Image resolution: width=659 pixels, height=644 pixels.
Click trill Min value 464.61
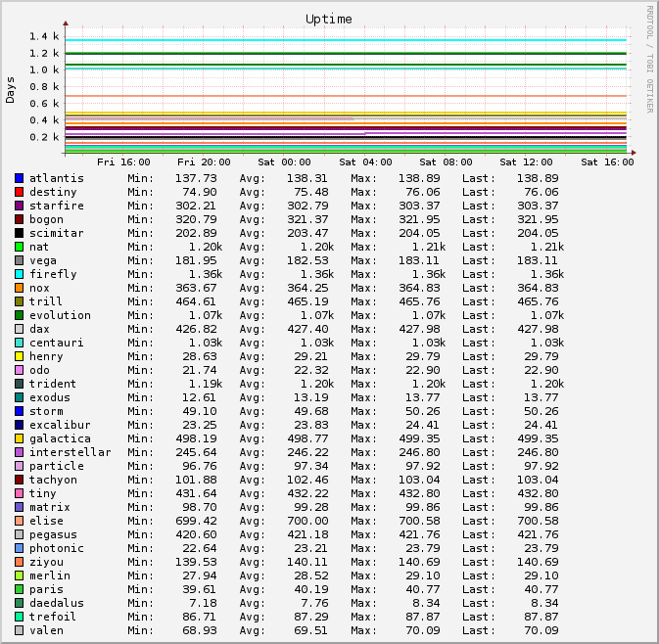196,301
